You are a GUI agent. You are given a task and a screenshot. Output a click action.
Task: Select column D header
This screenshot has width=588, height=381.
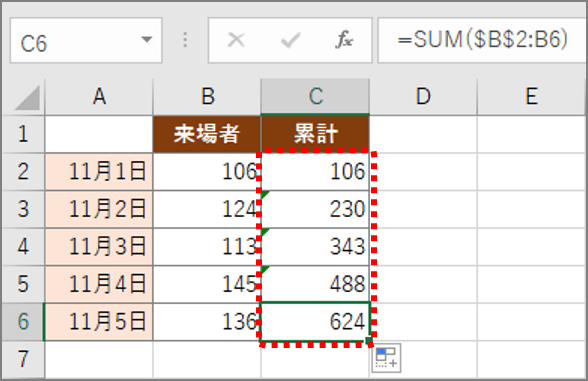(x=423, y=97)
